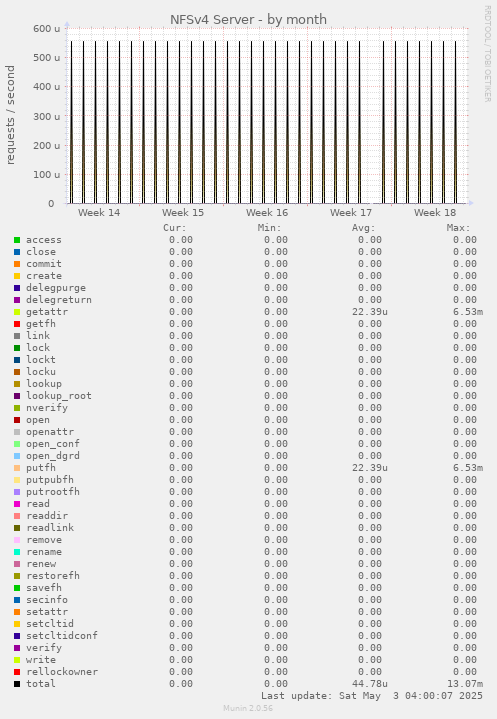Click the peach putfh legend swatch
Image resolution: width=497 pixels, height=719 pixels.
coord(17,468)
